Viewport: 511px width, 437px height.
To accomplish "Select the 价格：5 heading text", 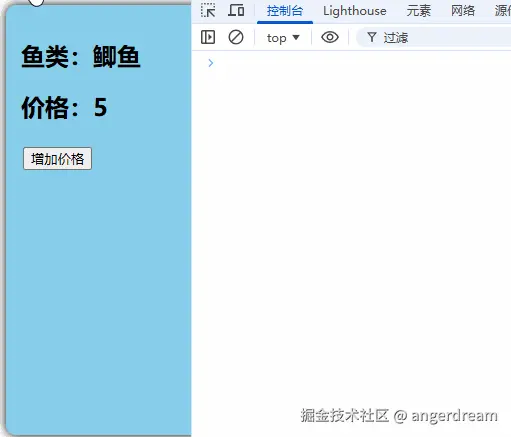I will (64, 108).
